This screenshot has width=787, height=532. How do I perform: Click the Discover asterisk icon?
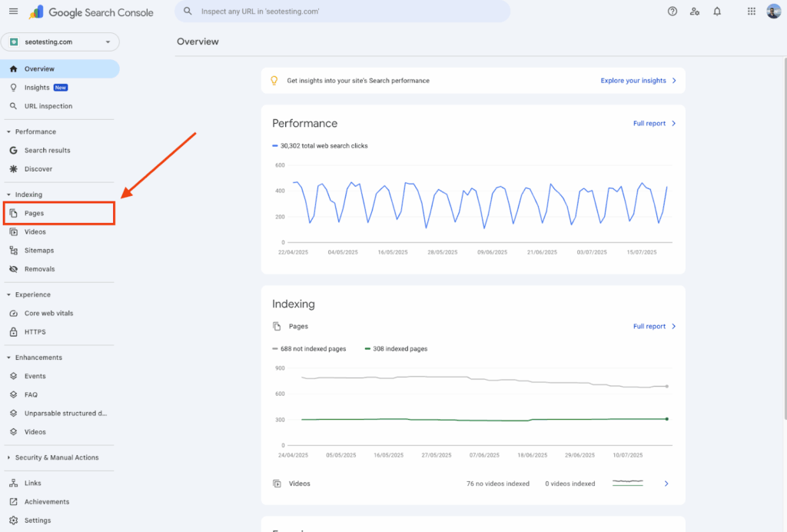(14, 168)
